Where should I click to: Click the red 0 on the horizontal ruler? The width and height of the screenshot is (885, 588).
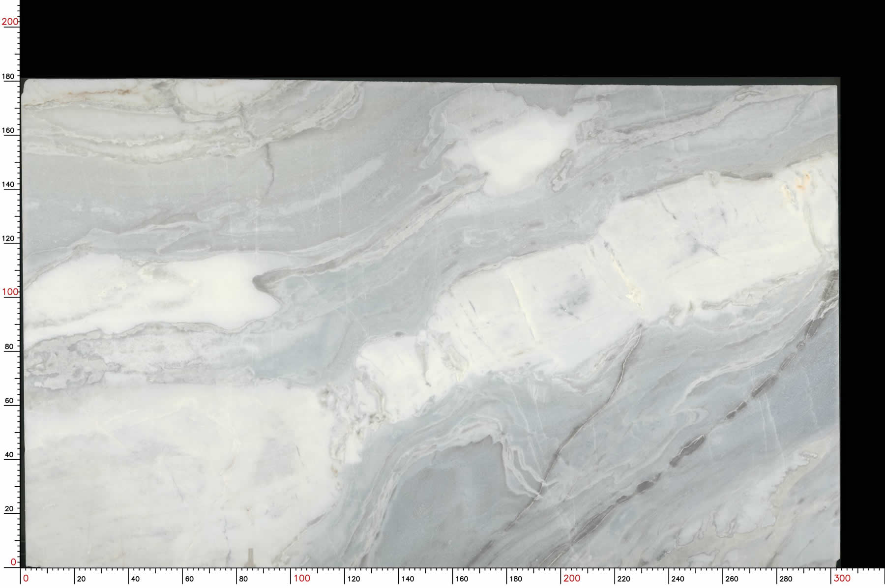26,579
